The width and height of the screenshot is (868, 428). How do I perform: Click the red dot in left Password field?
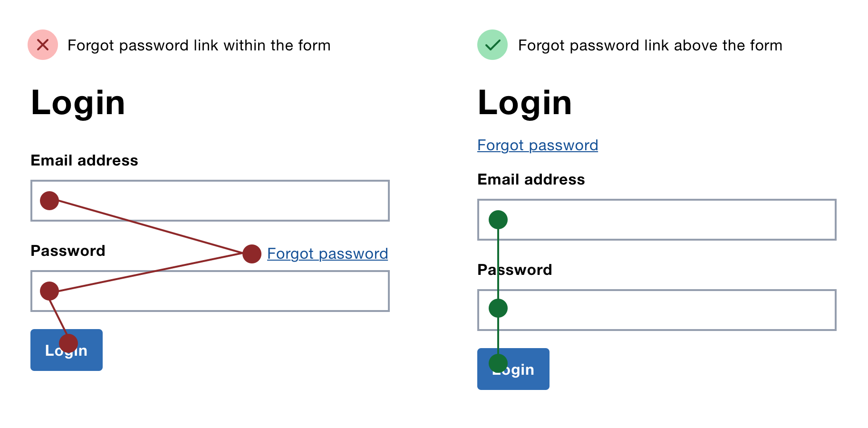click(49, 291)
